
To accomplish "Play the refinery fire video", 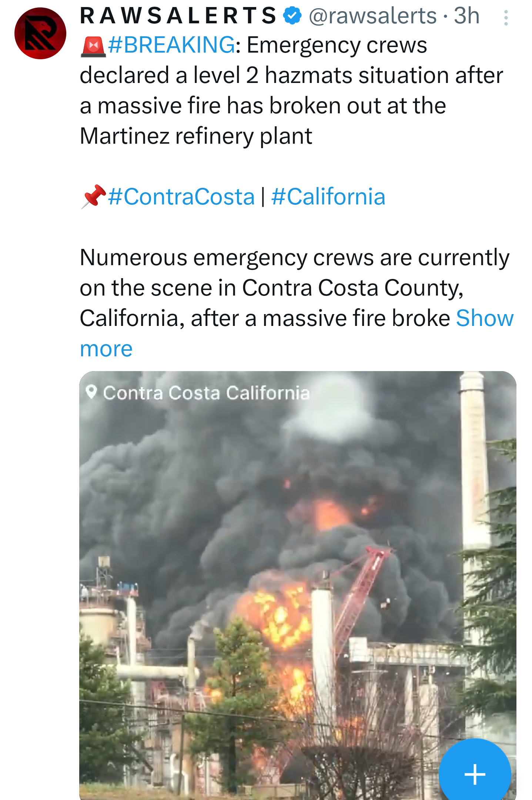I will pyautogui.click(x=298, y=585).
